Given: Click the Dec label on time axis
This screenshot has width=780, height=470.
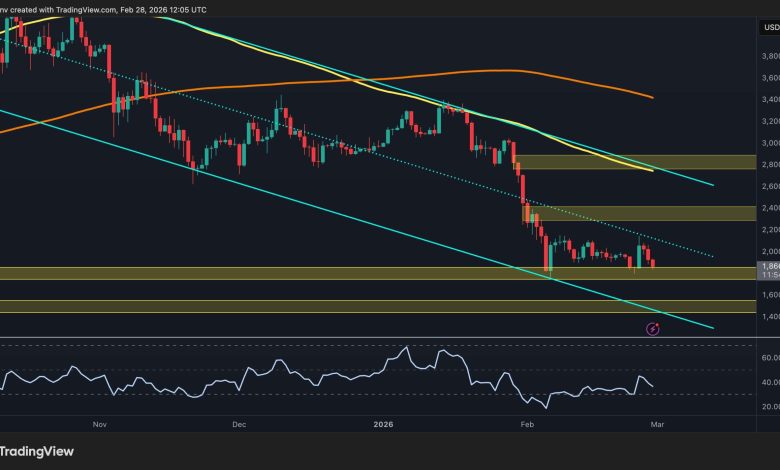Looking at the screenshot, I should click(x=238, y=424).
